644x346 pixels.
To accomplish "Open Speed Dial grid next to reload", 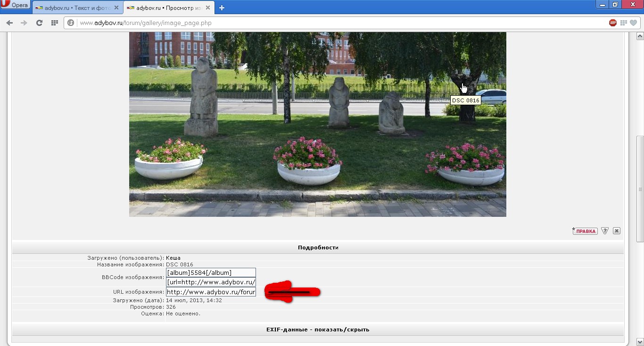I will [x=55, y=23].
